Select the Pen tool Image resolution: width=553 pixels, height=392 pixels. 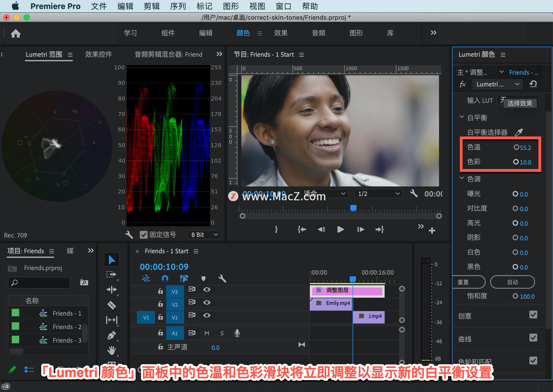point(112,336)
